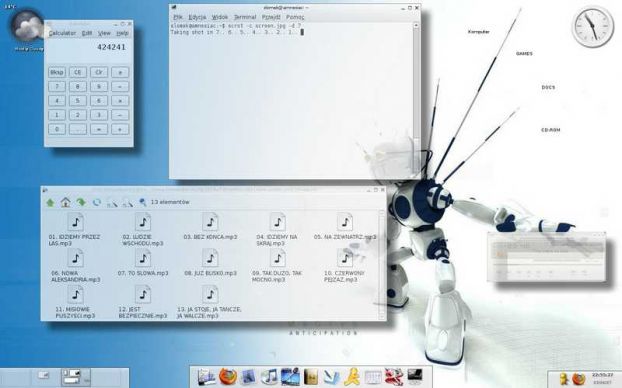Click digit 0 on calculator
Image resolution: width=622 pixels, height=388 pixels.
pos(57,129)
